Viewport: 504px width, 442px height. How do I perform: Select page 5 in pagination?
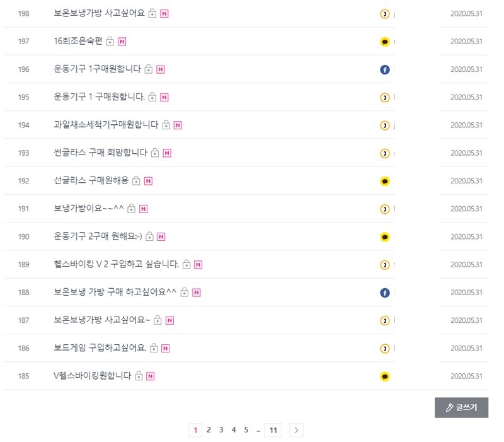pos(246,430)
